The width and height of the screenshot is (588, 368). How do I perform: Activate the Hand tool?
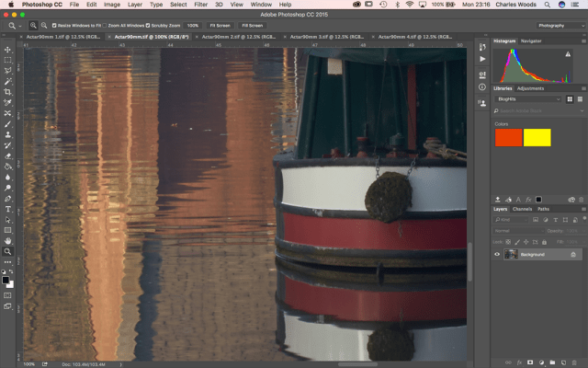8,240
